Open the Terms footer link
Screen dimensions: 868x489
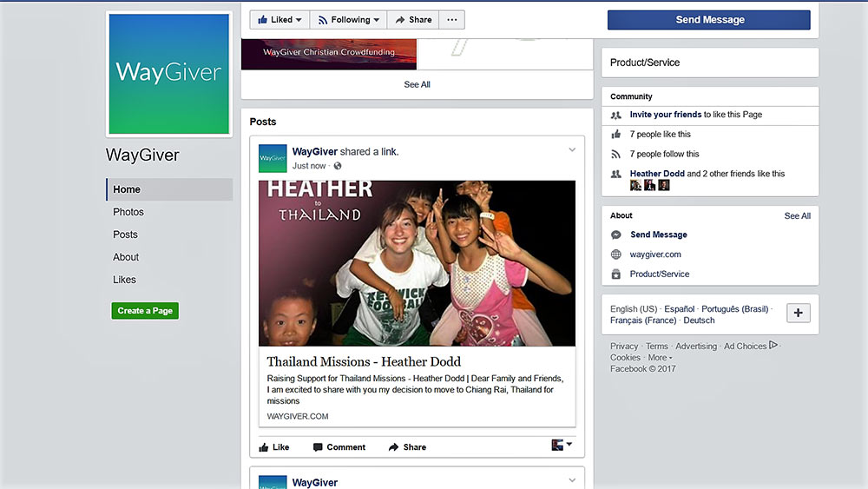656,346
